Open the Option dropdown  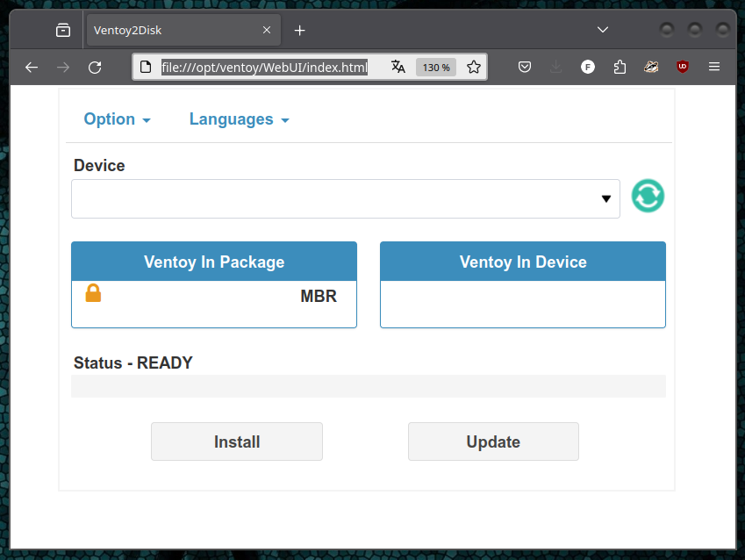[x=117, y=118]
